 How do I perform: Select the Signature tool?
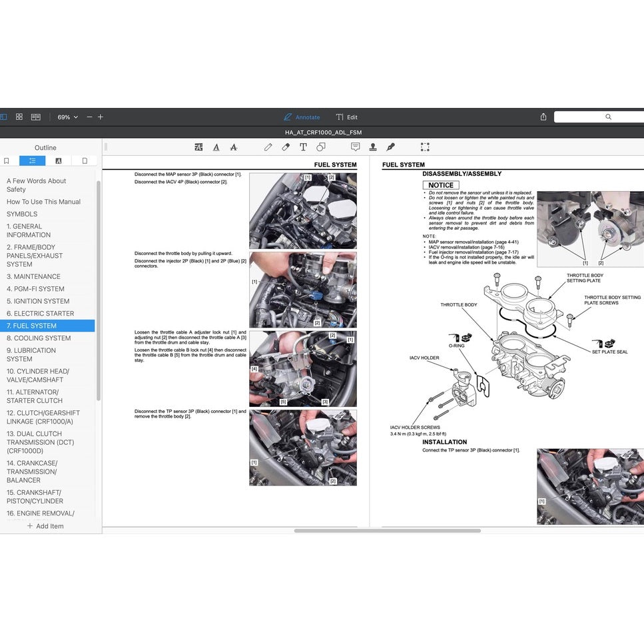point(390,147)
